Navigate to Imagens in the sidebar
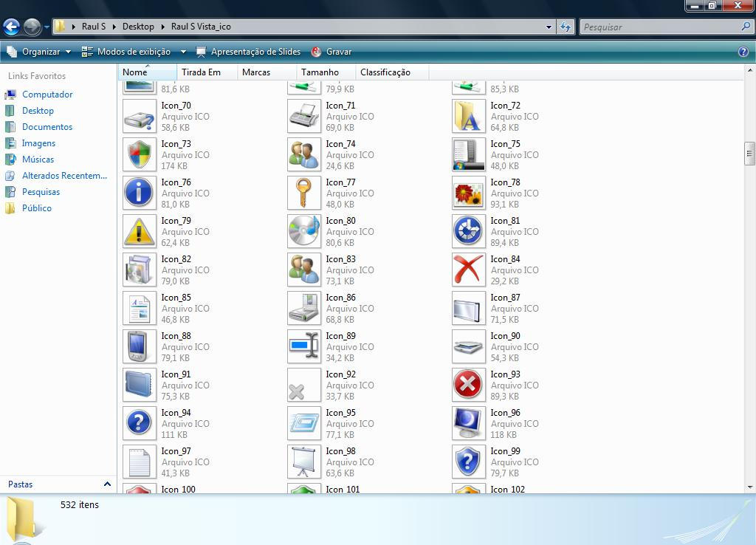 38,143
